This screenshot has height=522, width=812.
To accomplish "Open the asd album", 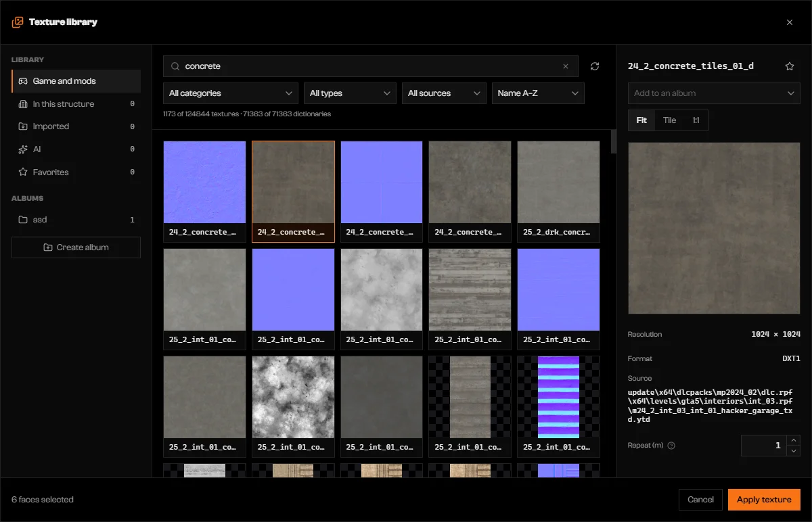I will pos(76,220).
